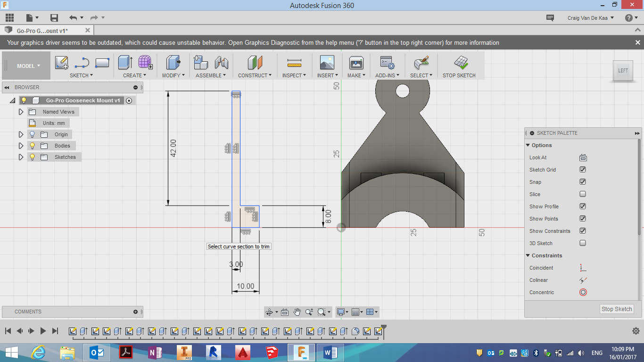Click the Orbit navigation tool
Screen dimensions: 644x362
(x=269, y=312)
